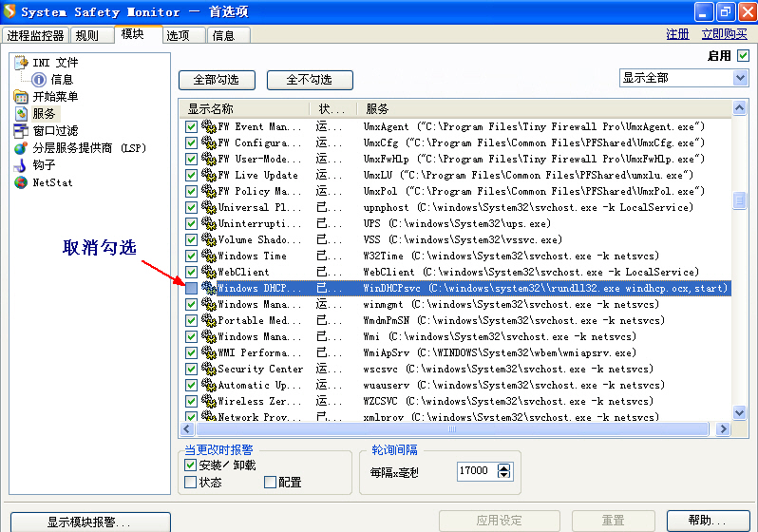The height and width of the screenshot is (532, 758).
Task: Select the WinDHCPsvc service path text
Action: [545, 288]
